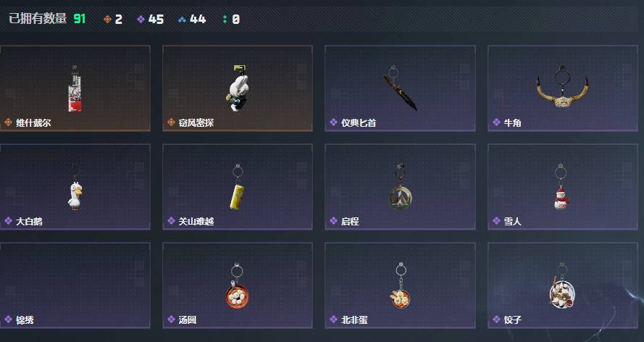This screenshot has width=644, height=342.
Task: Click the 仪典匕首 dagger charm icon
Action: pos(400,88)
